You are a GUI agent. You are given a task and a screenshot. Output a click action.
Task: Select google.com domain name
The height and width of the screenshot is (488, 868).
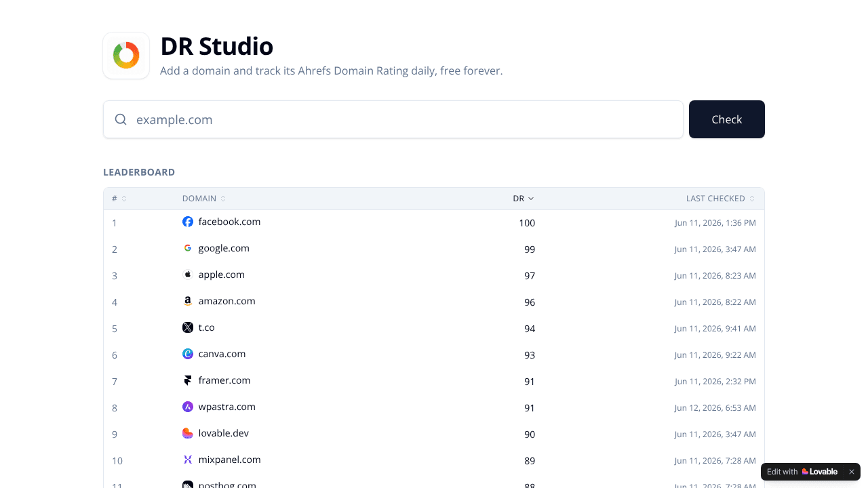coord(224,248)
